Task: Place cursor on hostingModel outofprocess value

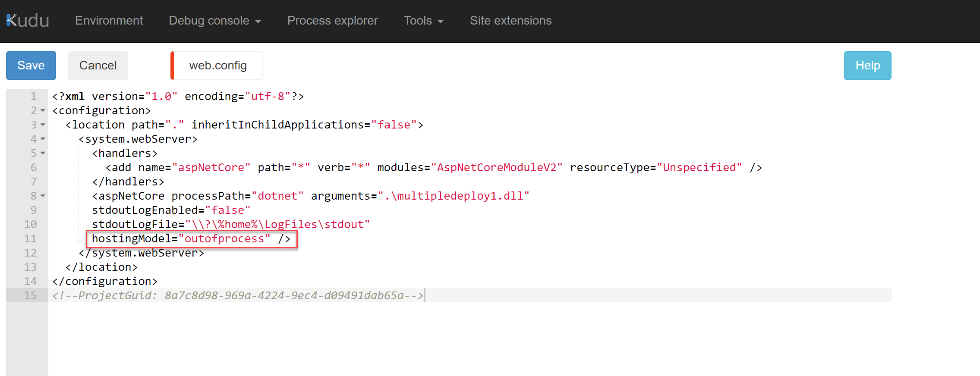Action: click(224, 239)
